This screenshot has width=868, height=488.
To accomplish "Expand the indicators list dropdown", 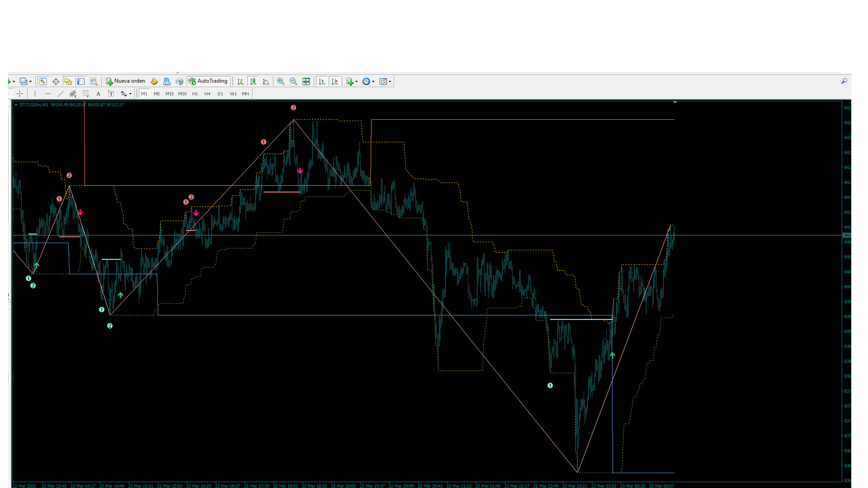I will coord(356,82).
